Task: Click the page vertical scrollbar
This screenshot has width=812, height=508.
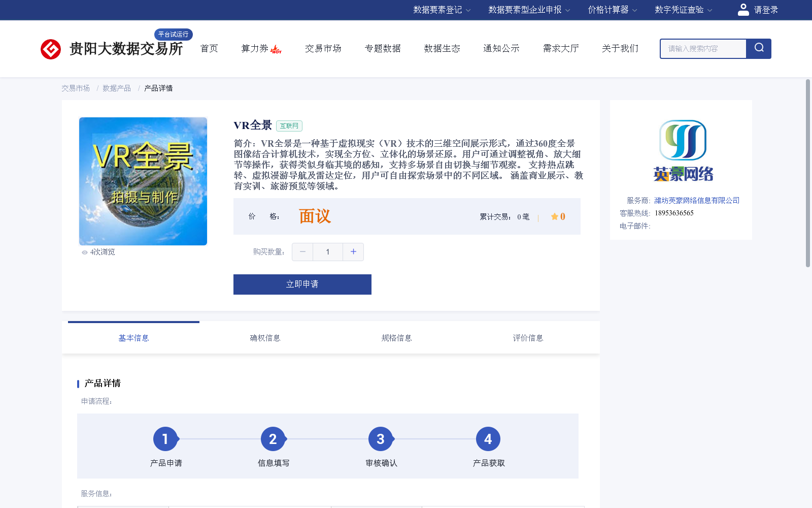Action: tap(808, 173)
